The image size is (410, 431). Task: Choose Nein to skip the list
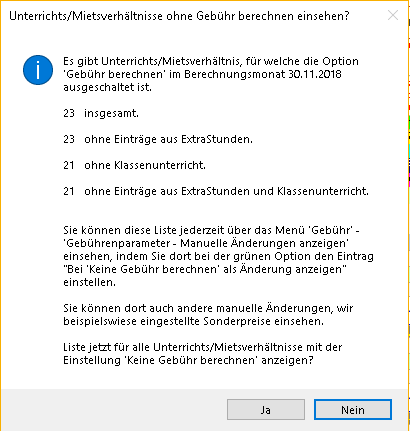353,410
